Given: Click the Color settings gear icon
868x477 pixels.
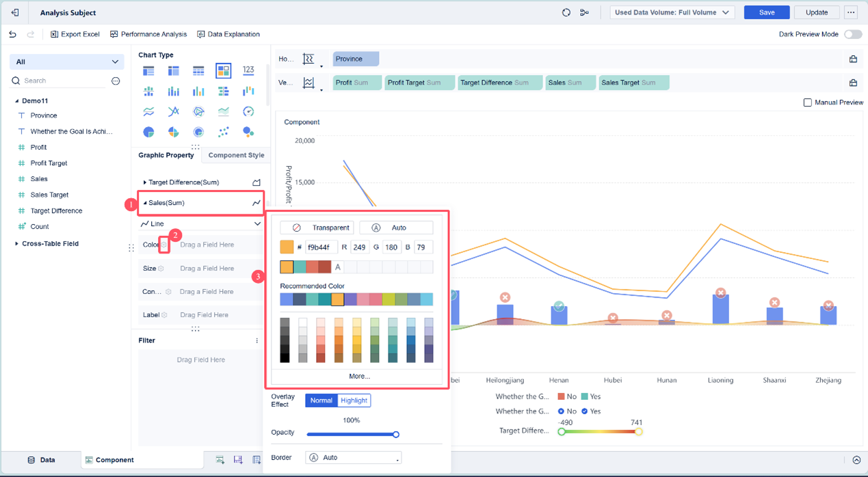Looking at the screenshot, I should click(164, 245).
